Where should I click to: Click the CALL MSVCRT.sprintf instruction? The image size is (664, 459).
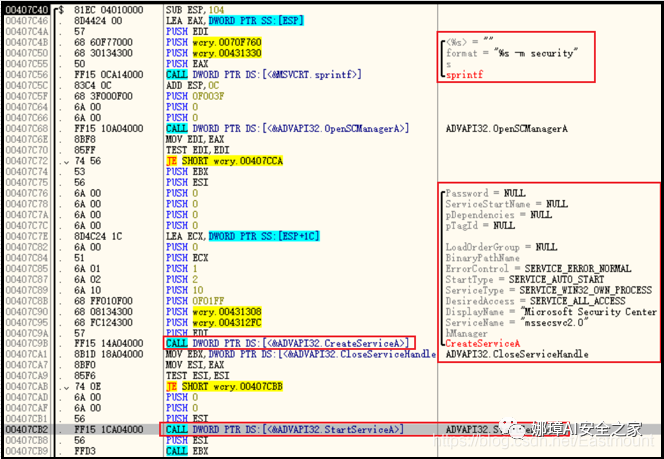[x=264, y=75]
